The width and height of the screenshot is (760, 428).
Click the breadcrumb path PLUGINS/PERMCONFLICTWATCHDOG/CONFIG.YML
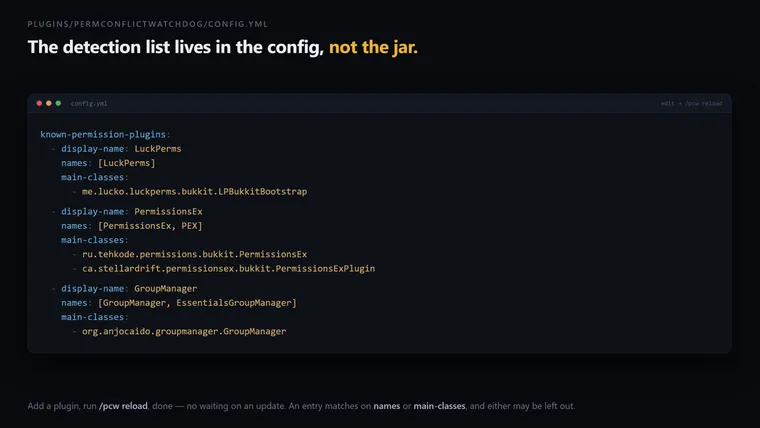pos(147,24)
